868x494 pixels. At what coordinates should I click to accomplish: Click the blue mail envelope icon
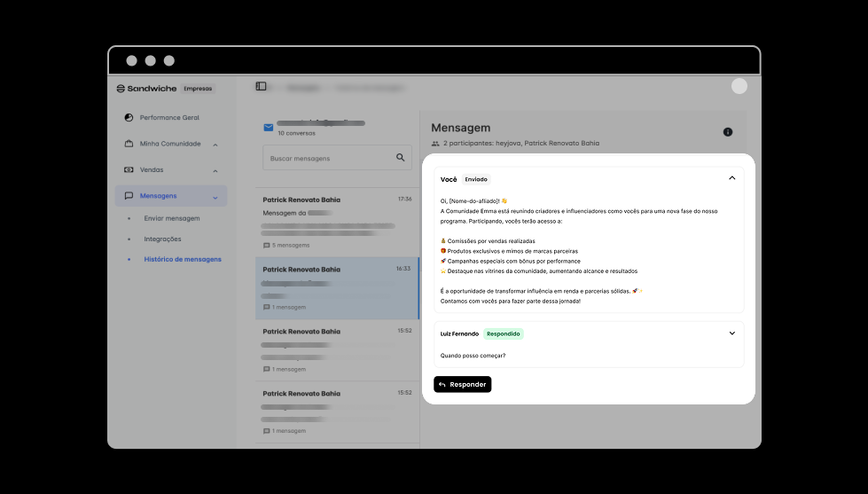[269, 128]
